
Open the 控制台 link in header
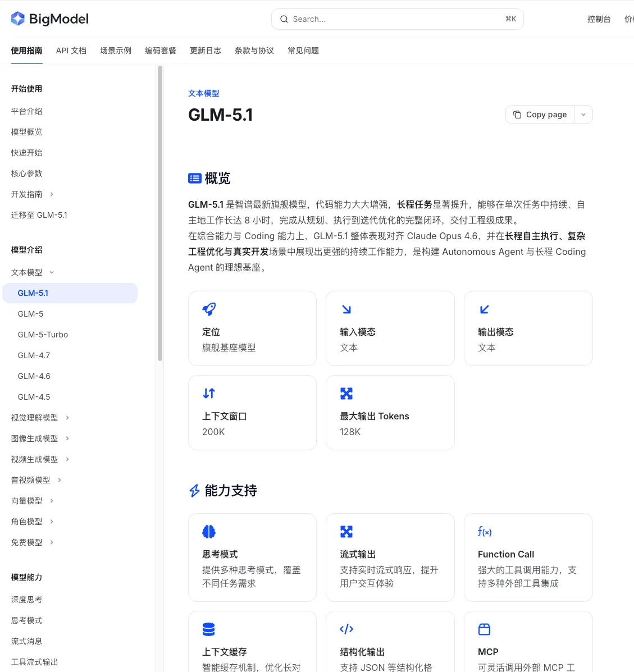click(x=599, y=19)
